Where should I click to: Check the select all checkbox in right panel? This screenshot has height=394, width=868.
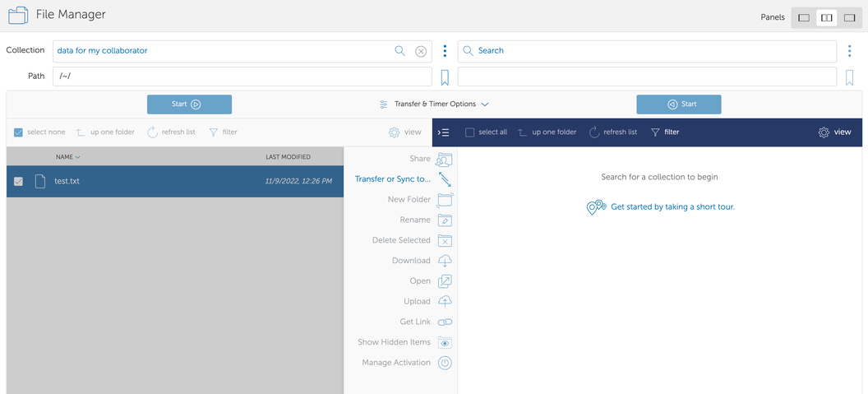click(x=470, y=132)
